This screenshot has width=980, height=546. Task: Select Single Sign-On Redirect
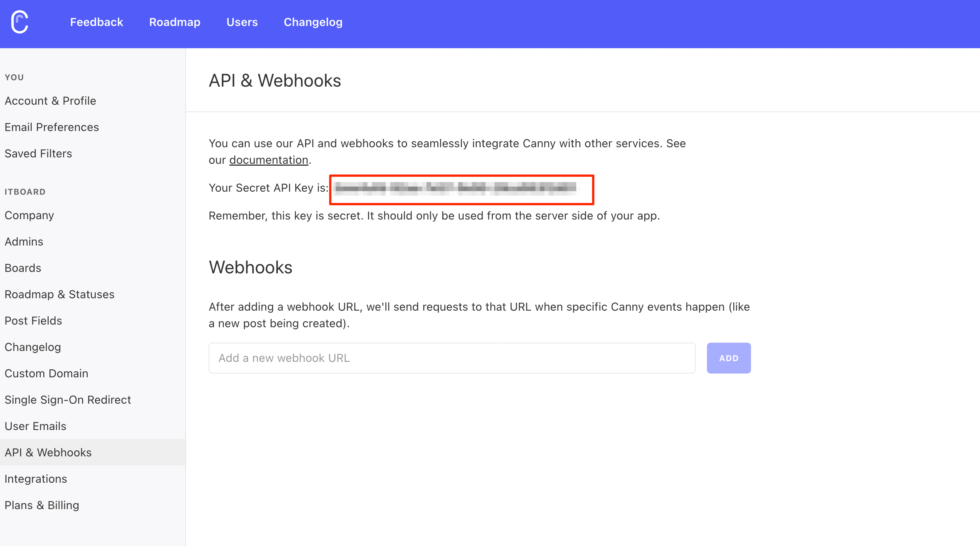pyautogui.click(x=68, y=400)
